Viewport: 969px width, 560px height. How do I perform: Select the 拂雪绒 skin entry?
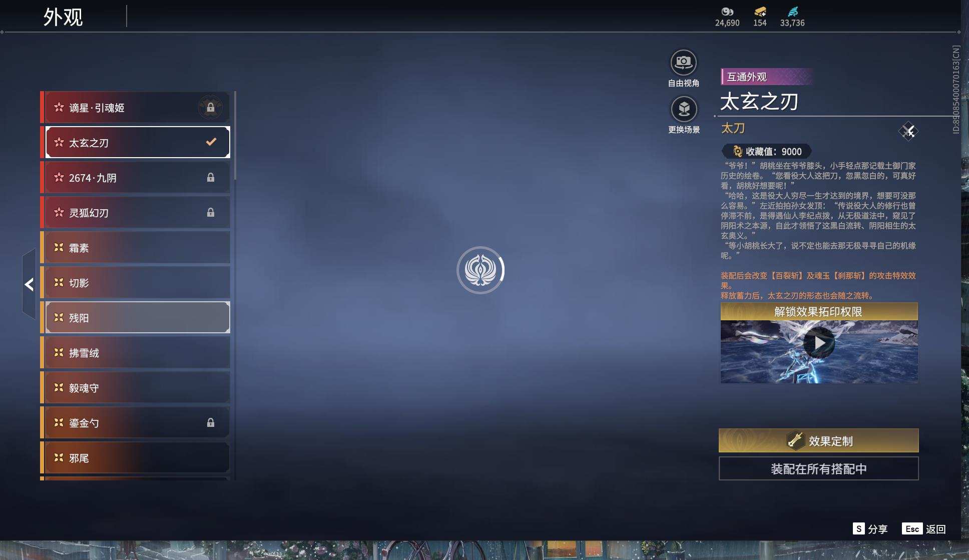coord(135,353)
